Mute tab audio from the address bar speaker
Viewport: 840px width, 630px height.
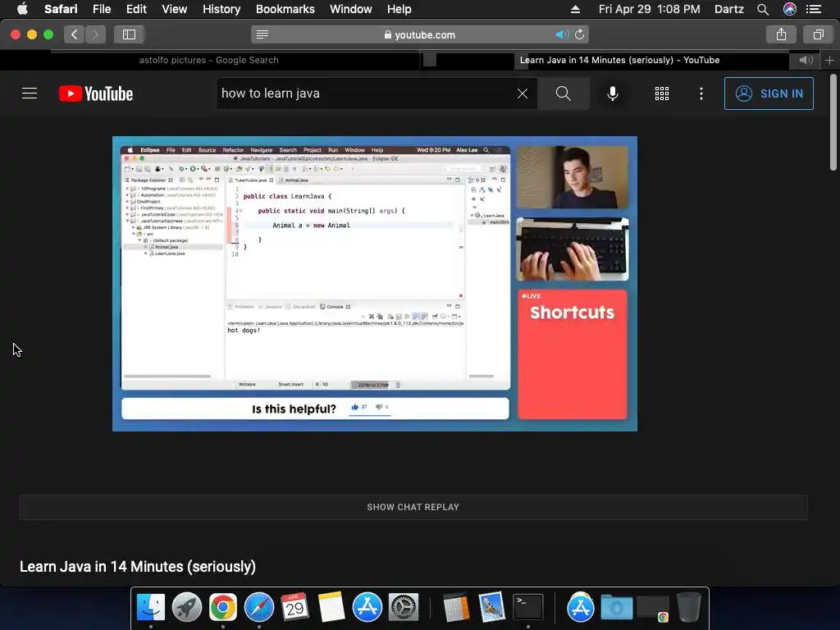561,34
